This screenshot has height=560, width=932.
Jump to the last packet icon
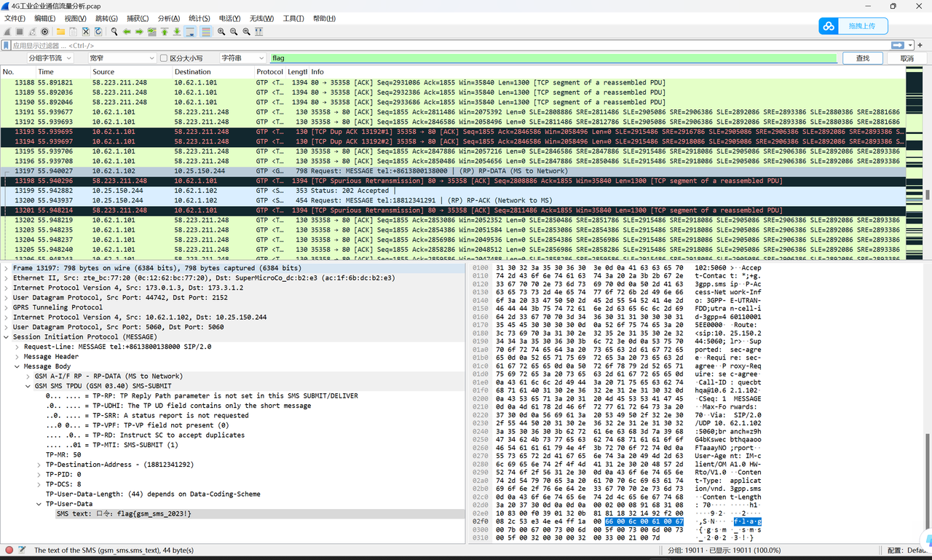(x=177, y=31)
